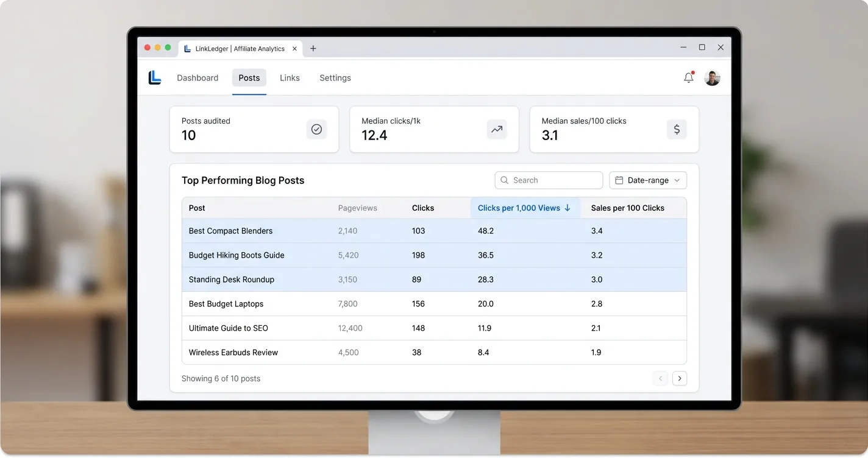
Task: Select the LinkLedger Affiliate Analytics browser tab
Action: tap(240, 49)
